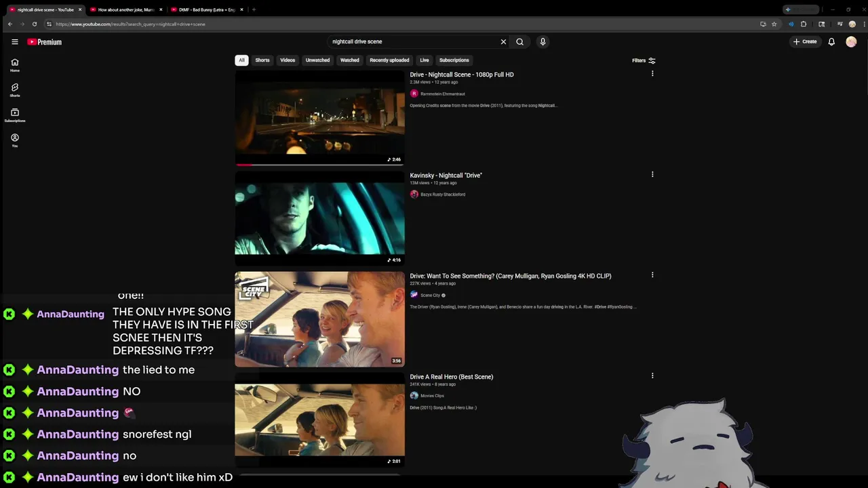Click the YouTube Premium logo

pyautogui.click(x=44, y=42)
